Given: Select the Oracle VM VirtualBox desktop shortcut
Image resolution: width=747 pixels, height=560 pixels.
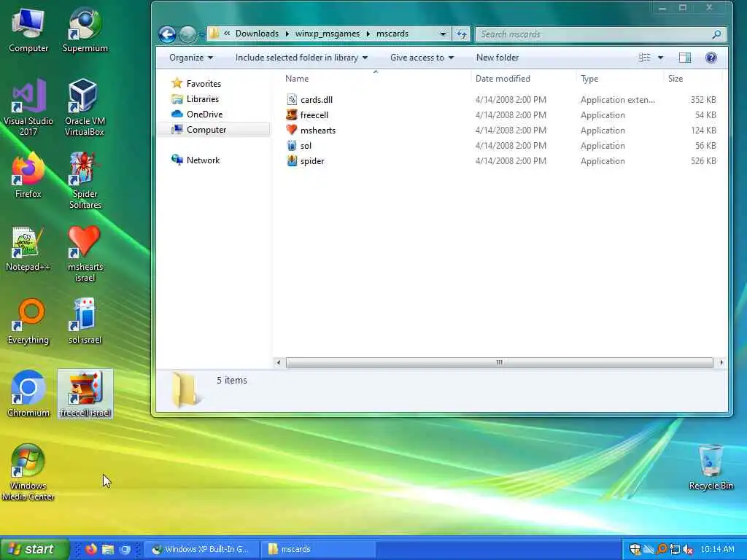Looking at the screenshot, I should tap(85, 107).
